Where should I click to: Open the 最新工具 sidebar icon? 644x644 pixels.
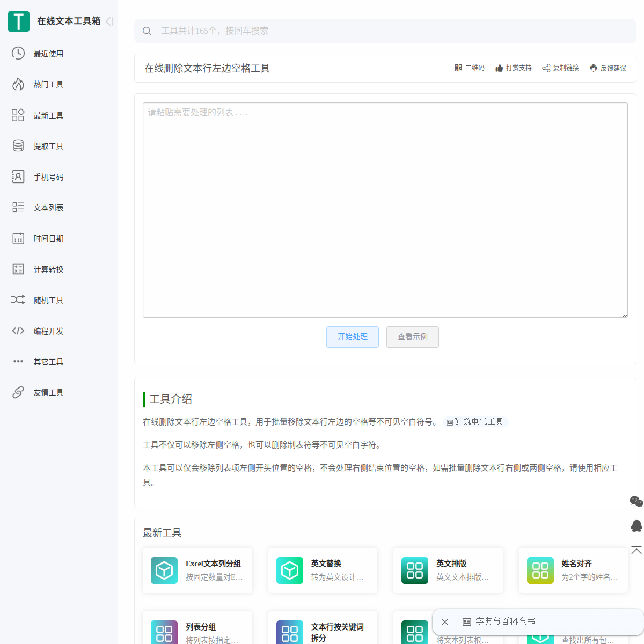pos(18,115)
